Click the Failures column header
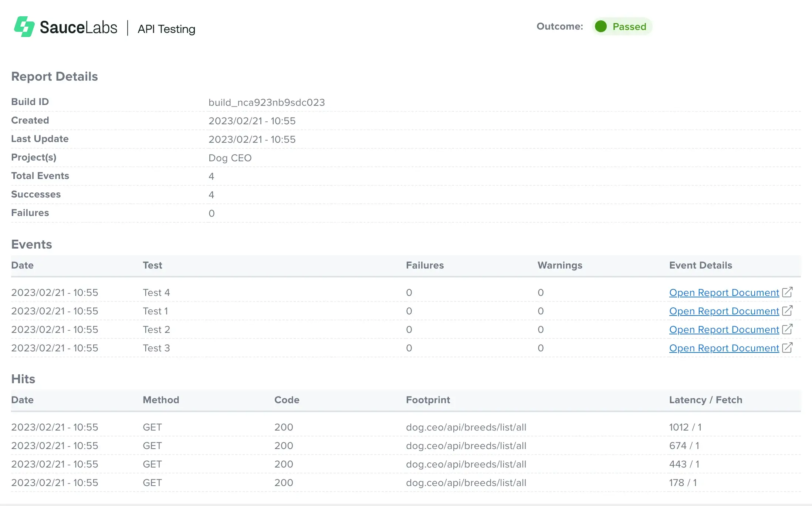 (x=425, y=265)
